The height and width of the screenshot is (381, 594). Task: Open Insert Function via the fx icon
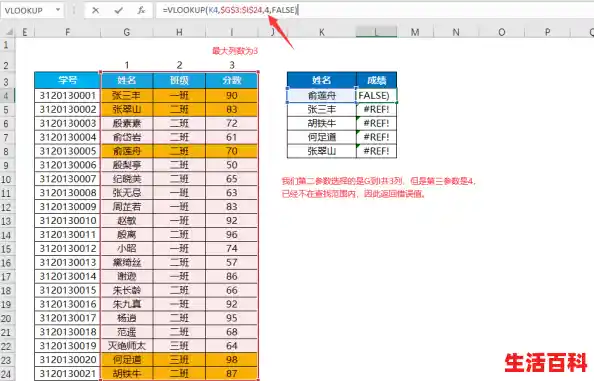point(141,11)
